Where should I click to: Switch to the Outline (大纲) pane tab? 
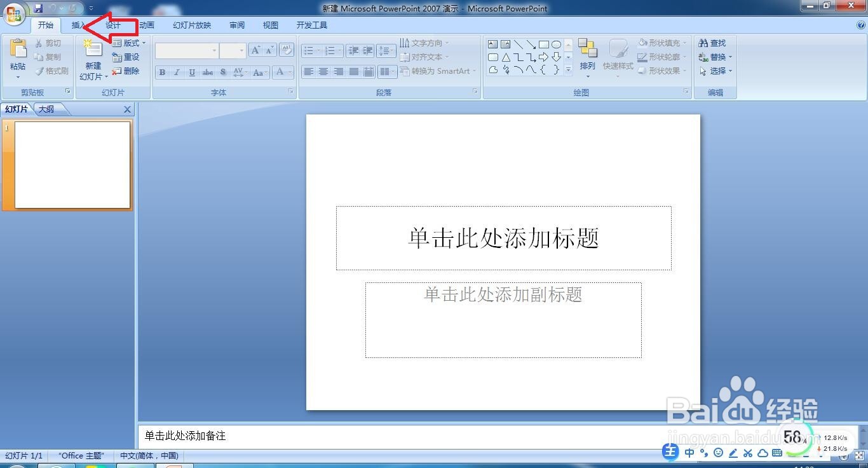point(46,109)
